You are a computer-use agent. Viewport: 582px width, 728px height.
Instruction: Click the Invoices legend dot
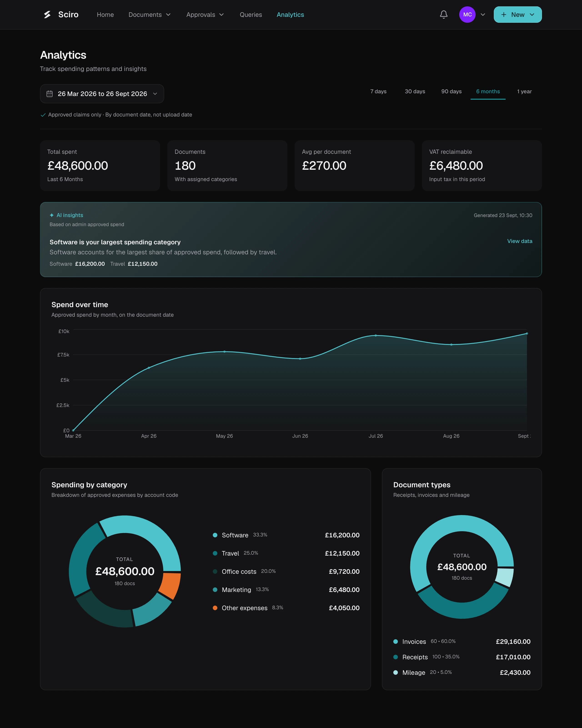tap(395, 642)
